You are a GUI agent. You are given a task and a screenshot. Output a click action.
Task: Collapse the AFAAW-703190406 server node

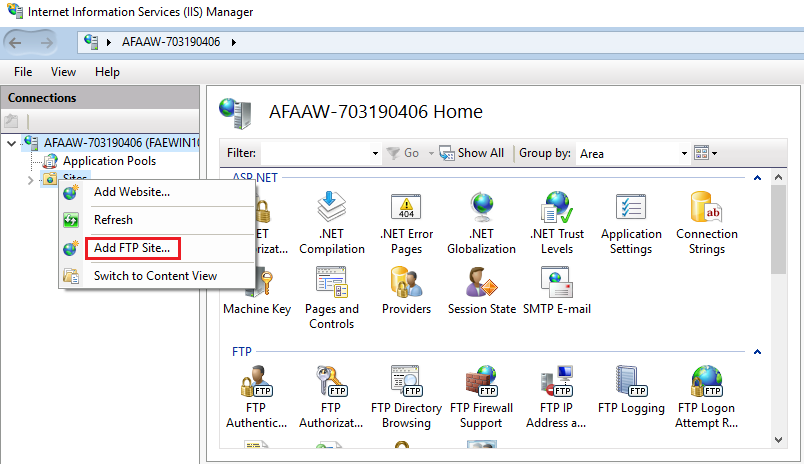coord(11,143)
